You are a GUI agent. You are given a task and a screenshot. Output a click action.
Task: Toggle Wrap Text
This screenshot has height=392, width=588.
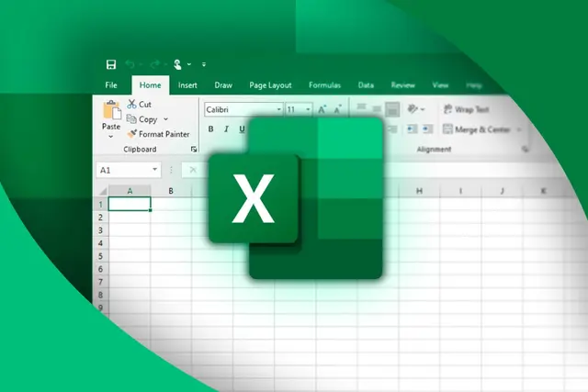(x=466, y=109)
